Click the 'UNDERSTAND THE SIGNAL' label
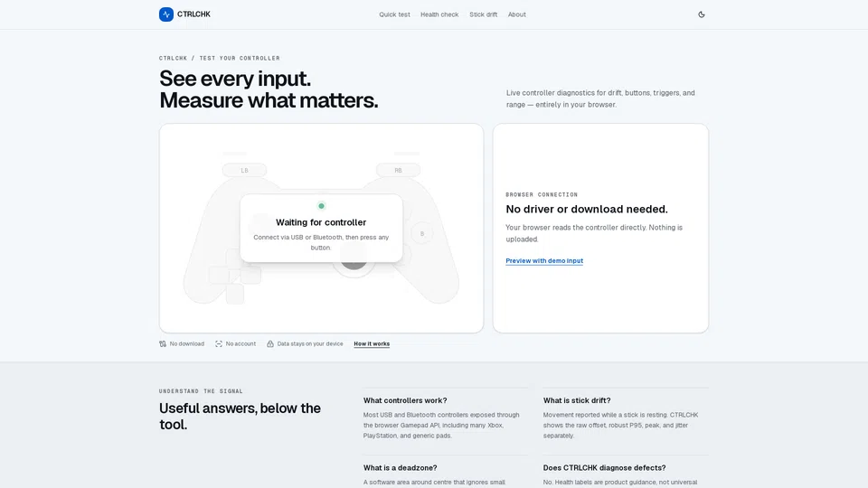The image size is (868, 488). 201,391
